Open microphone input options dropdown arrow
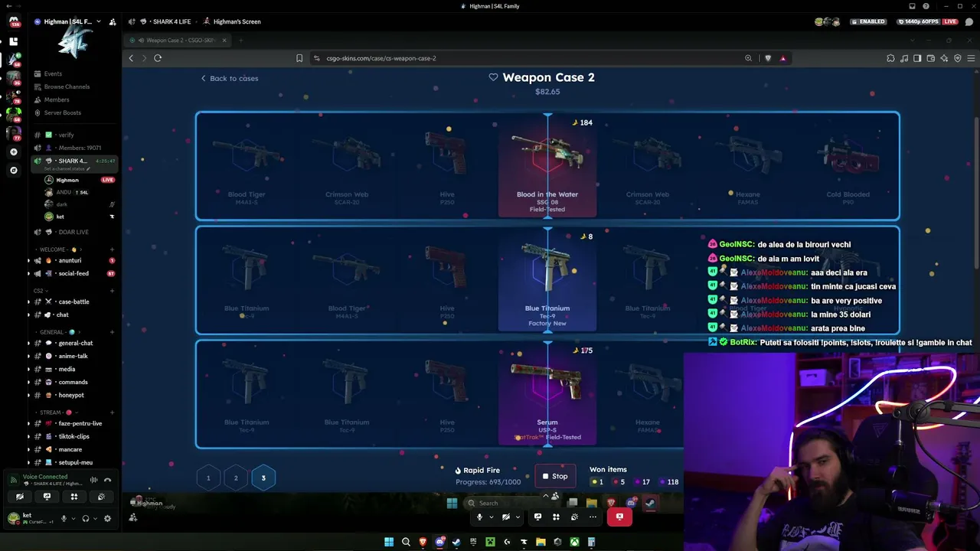This screenshot has height=551, width=980. click(73, 518)
